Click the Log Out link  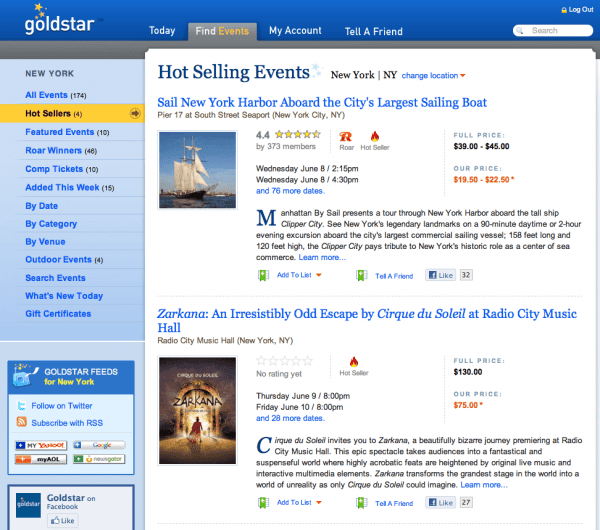click(x=580, y=10)
